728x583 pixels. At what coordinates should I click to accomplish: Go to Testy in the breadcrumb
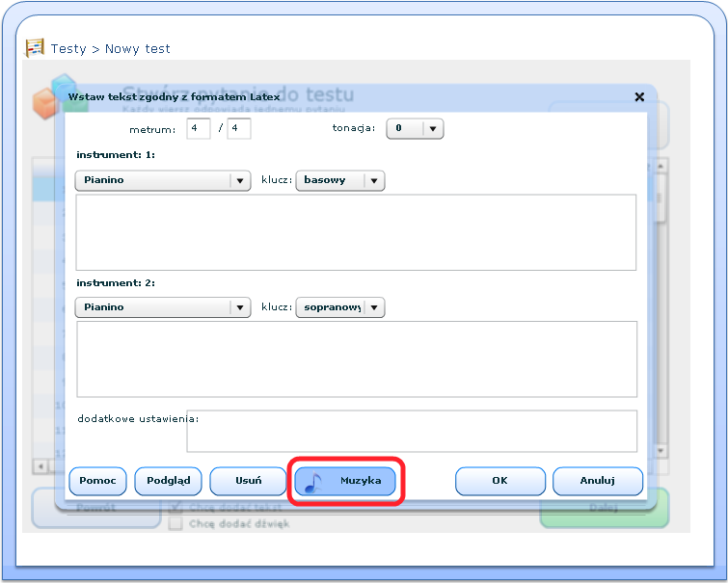[68, 48]
